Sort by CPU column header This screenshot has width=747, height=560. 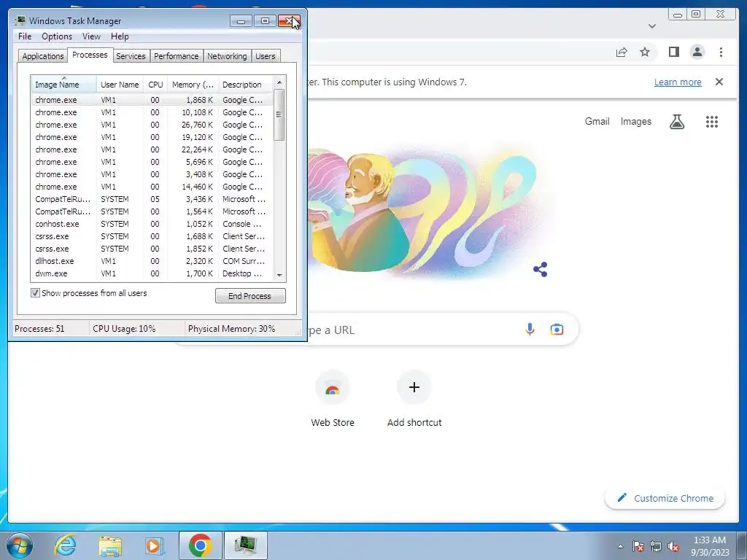[155, 85]
